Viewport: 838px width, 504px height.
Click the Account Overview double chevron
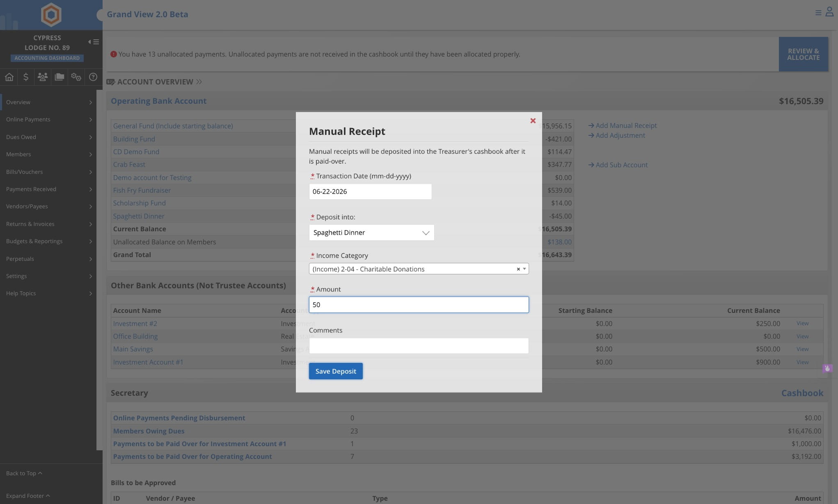pyautogui.click(x=199, y=82)
